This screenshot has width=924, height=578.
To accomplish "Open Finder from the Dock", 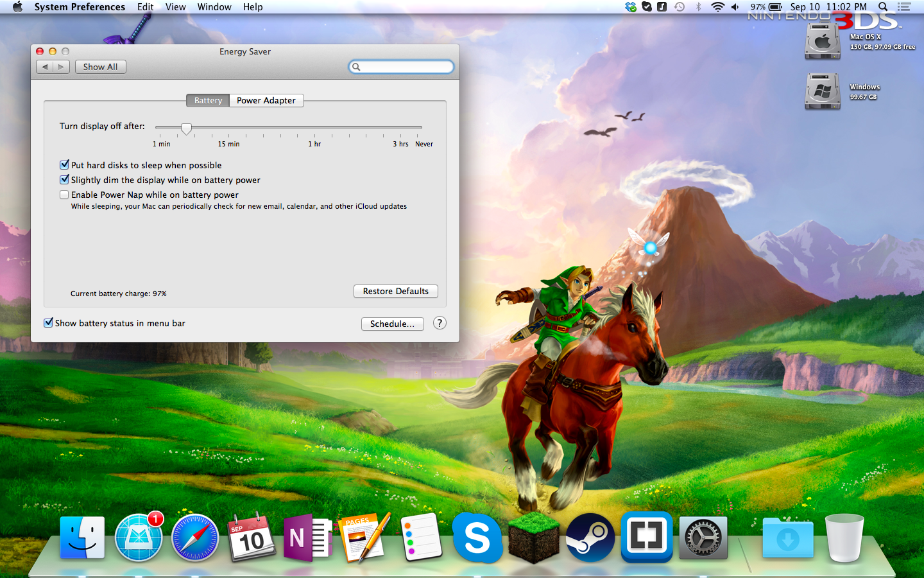I will [x=82, y=538].
